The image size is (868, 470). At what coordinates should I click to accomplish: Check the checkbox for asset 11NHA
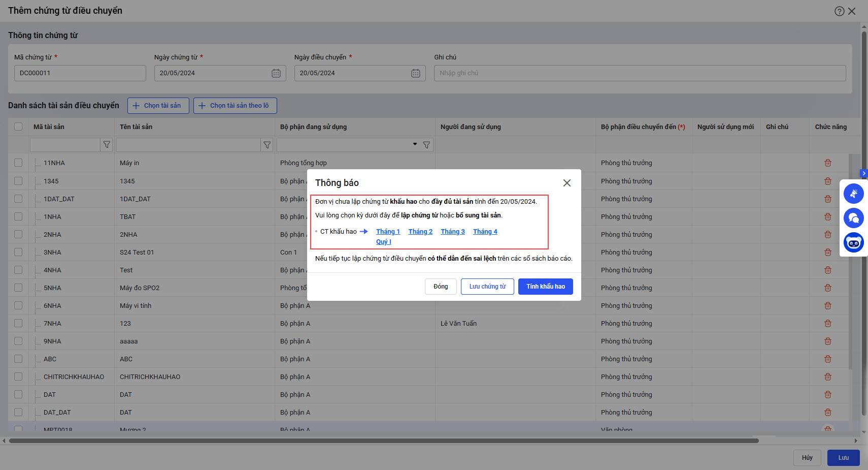(18, 163)
